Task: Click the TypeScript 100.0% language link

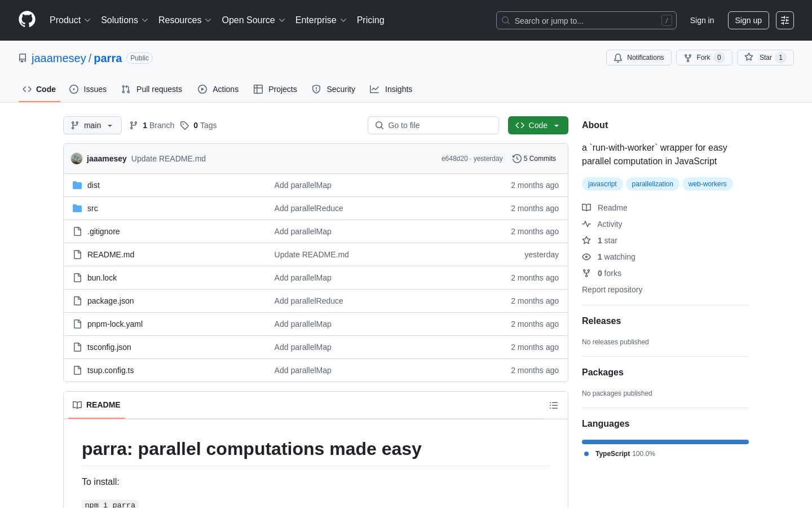Action: click(x=620, y=454)
